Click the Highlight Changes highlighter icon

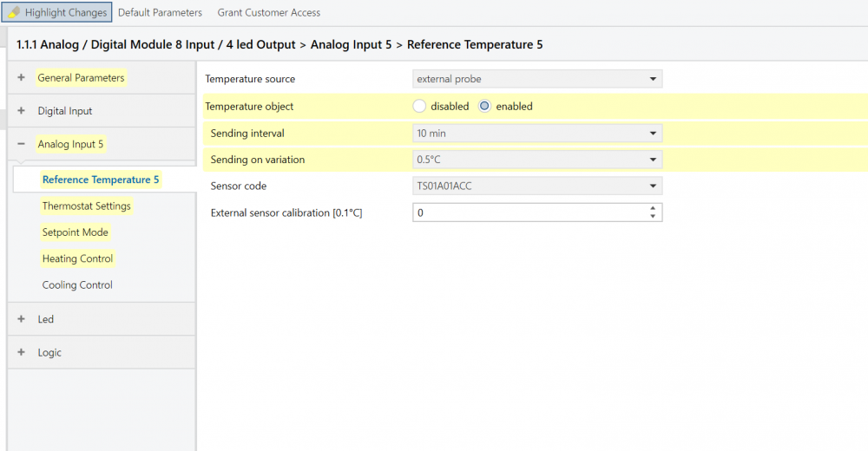[x=15, y=12]
